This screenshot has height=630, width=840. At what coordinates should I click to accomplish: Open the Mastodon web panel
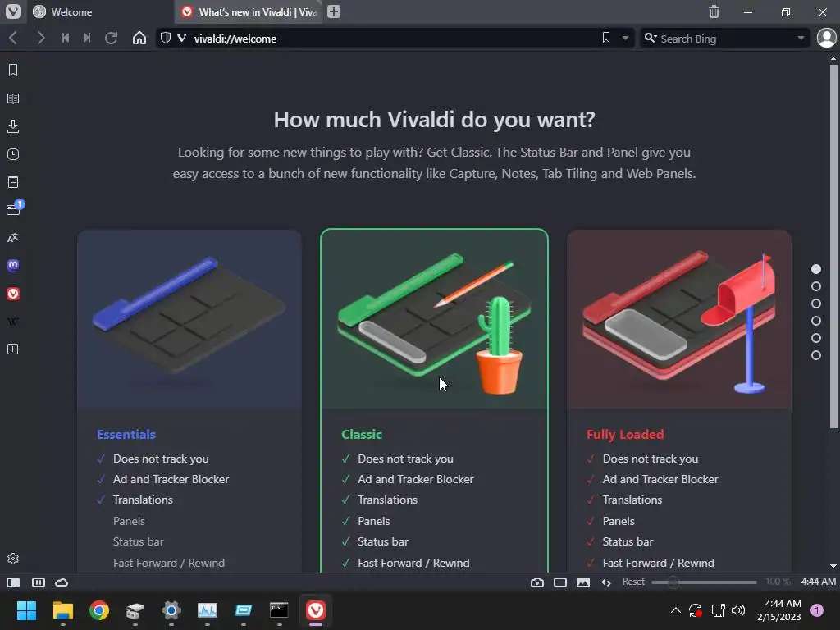tap(13, 265)
